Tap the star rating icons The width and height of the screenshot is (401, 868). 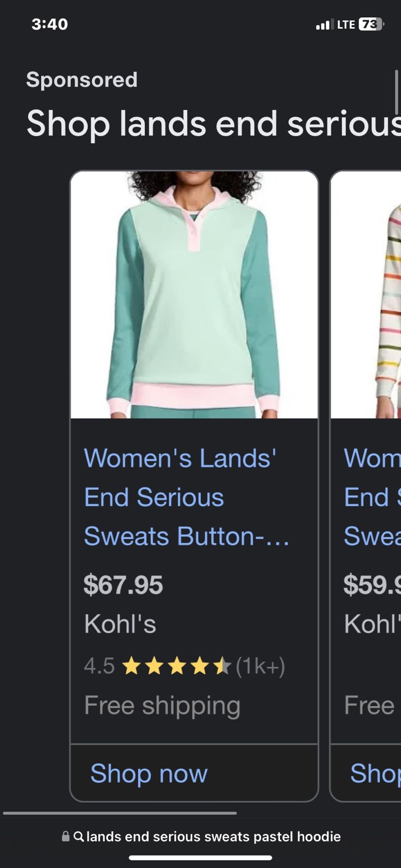(177, 666)
